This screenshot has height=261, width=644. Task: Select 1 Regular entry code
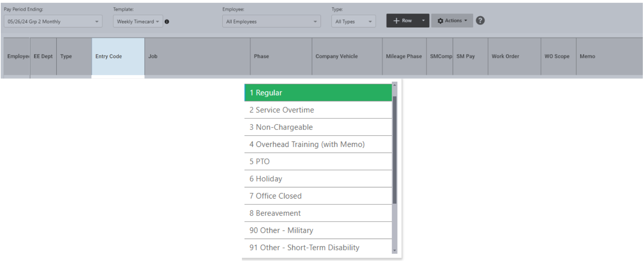tap(318, 93)
